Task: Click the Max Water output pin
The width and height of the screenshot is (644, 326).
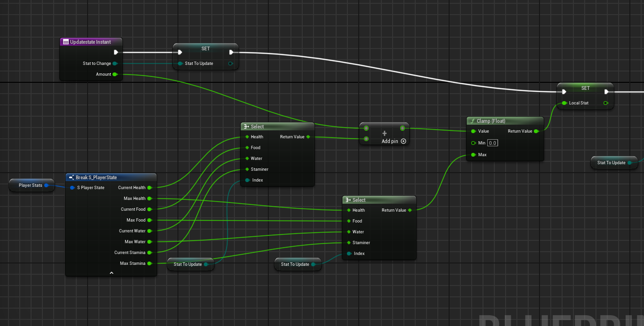Action: point(150,242)
